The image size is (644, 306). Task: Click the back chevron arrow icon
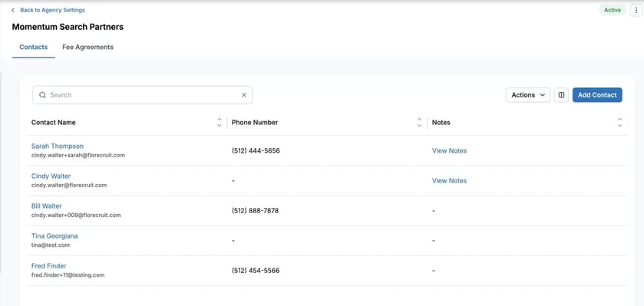pyautogui.click(x=13, y=10)
